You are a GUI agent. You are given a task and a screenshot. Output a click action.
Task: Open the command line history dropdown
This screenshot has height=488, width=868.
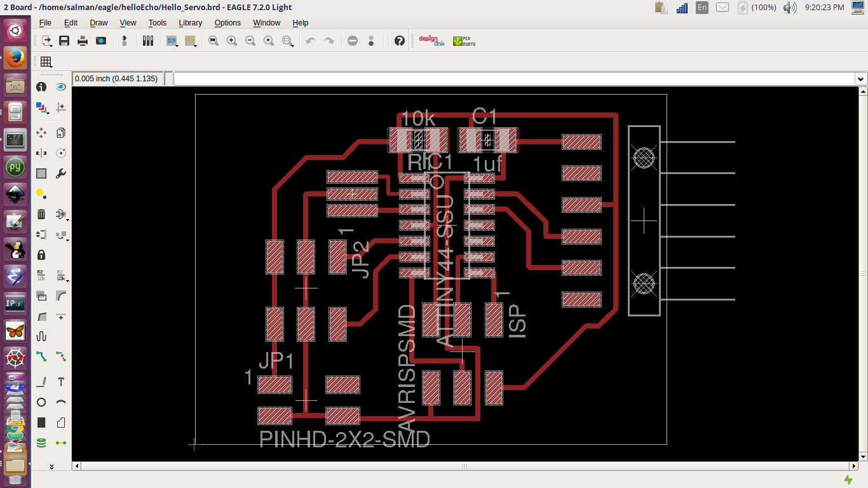pyautogui.click(x=860, y=79)
